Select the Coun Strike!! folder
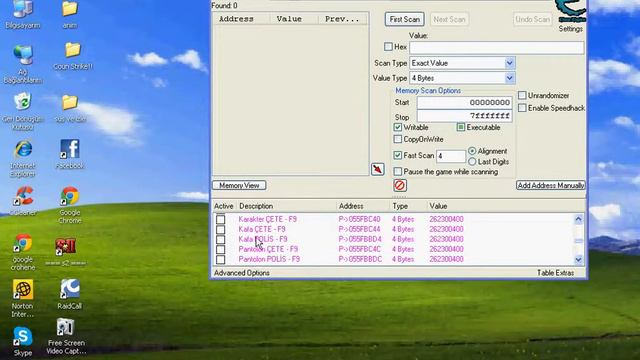The image size is (640, 360). pyautogui.click(x=73, y=56)
